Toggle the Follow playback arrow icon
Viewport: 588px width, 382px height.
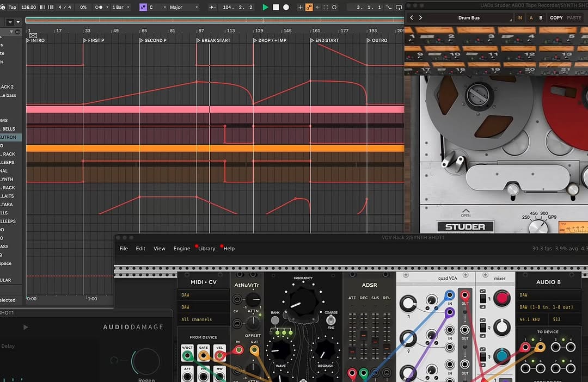[213, 7]
